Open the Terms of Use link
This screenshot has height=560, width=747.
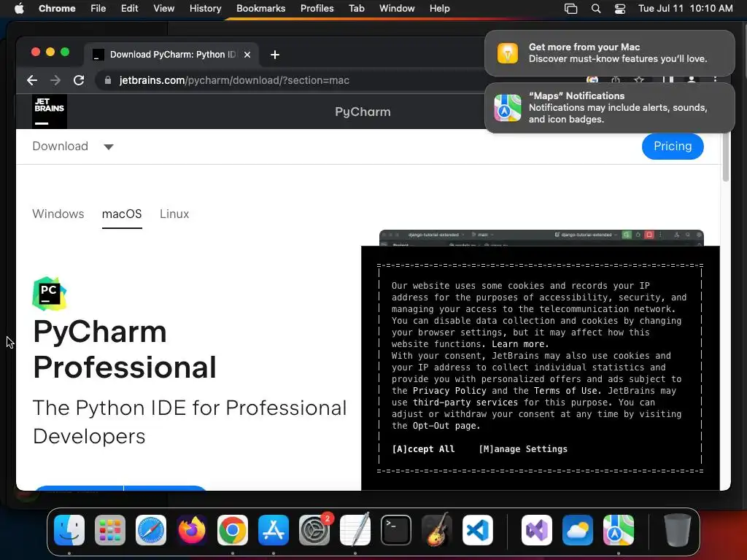point(565,391)
